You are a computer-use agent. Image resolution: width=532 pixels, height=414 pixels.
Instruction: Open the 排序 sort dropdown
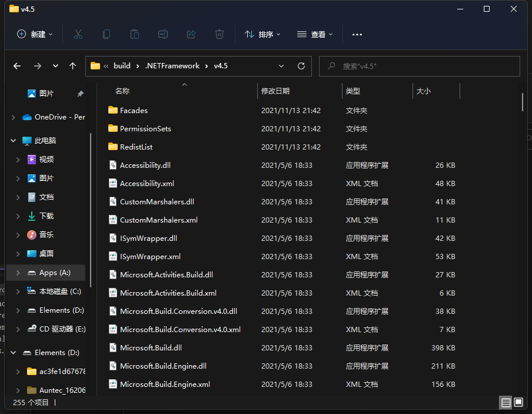coord(262,34)
